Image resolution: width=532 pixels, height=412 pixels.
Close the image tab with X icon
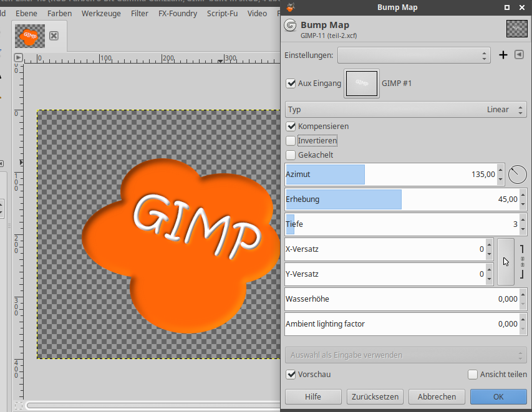point(54,36)
